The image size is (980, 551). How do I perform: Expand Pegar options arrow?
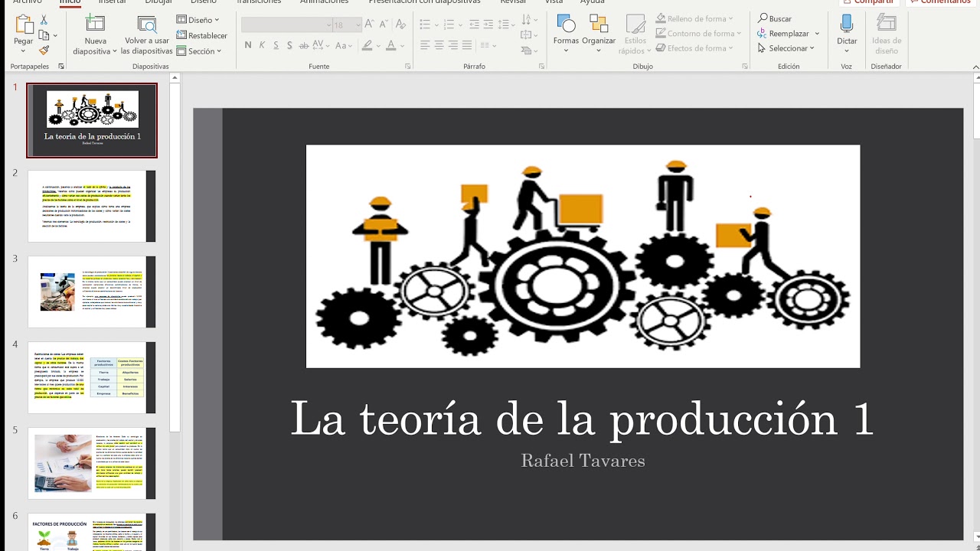24,51
